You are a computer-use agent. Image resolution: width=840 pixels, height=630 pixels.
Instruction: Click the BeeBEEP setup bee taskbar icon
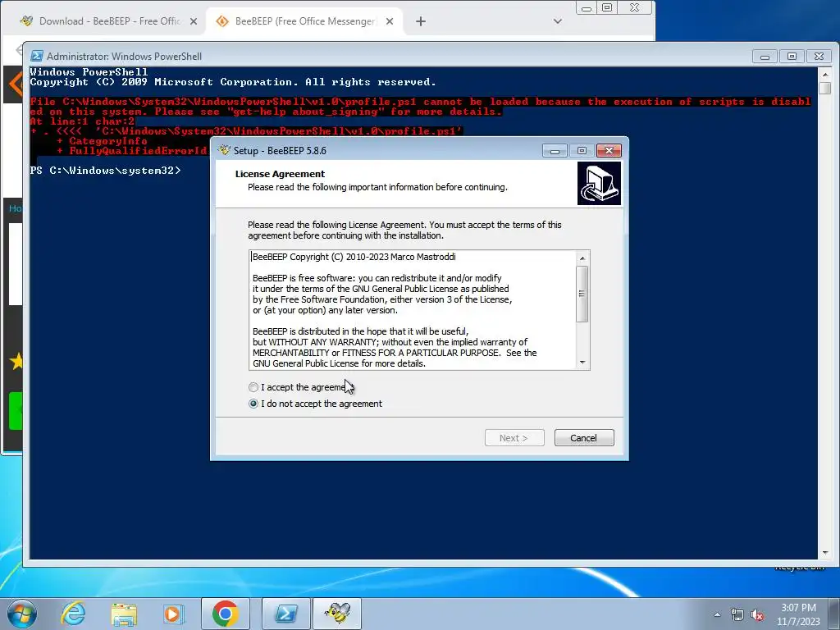(x=337, y=614)
